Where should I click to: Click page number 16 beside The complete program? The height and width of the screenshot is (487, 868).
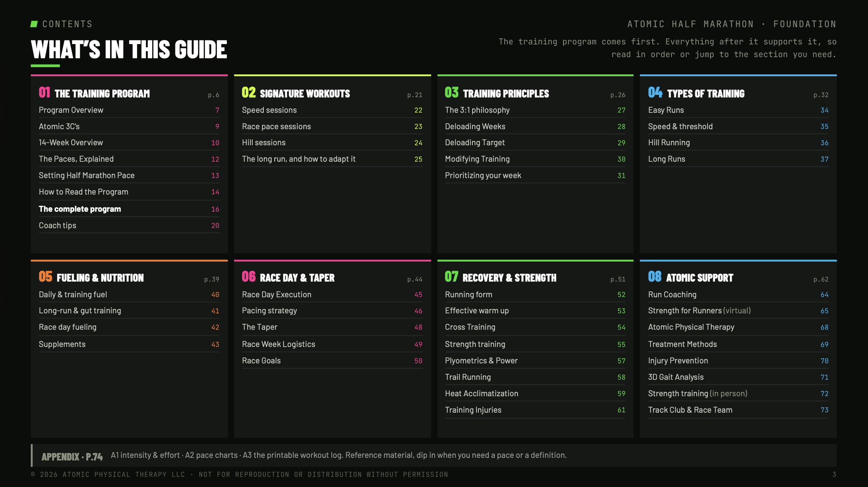click(215, 209)
